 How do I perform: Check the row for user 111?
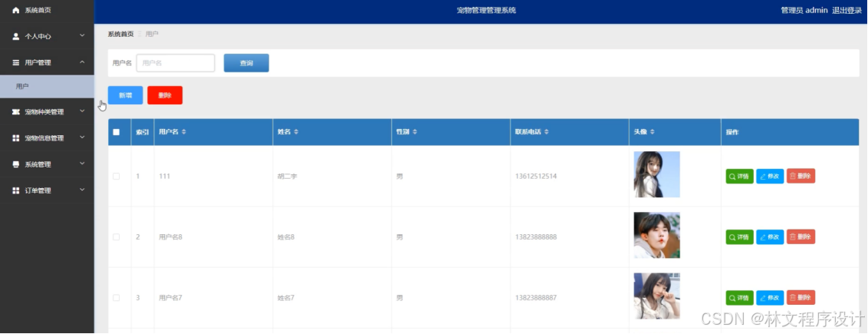pos(117,176)
